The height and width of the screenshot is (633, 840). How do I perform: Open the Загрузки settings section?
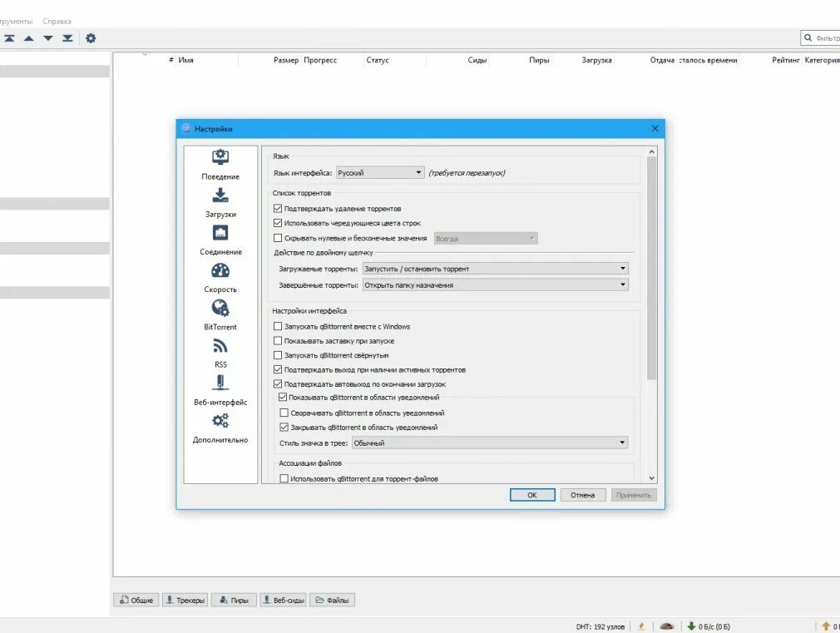[x=220, y=203]
